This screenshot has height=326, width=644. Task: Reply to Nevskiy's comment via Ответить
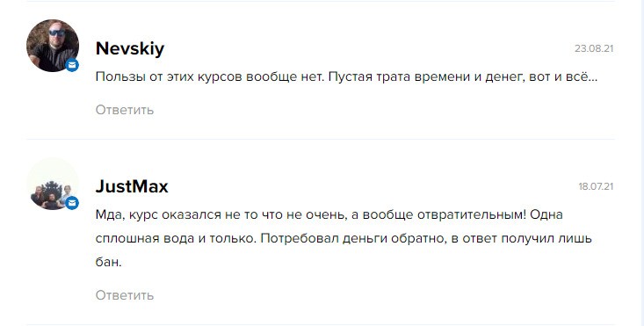click(125, 110)
